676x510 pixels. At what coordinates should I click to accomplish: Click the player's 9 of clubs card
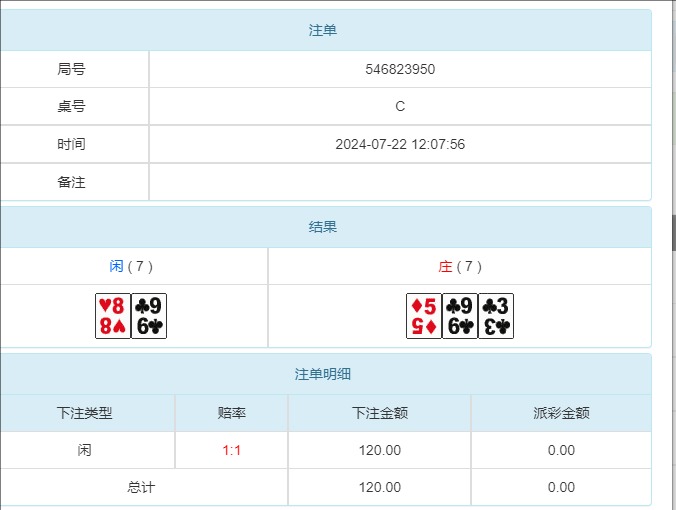point(149,316)
